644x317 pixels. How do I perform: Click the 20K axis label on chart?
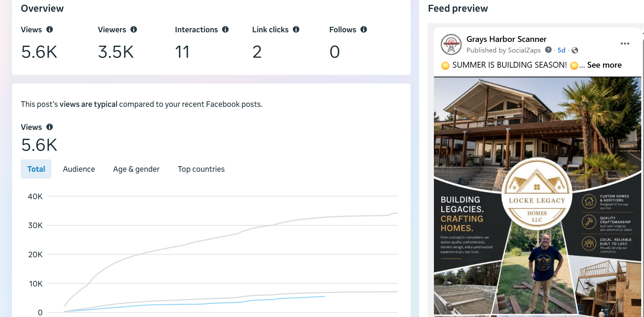pos(35,254)
